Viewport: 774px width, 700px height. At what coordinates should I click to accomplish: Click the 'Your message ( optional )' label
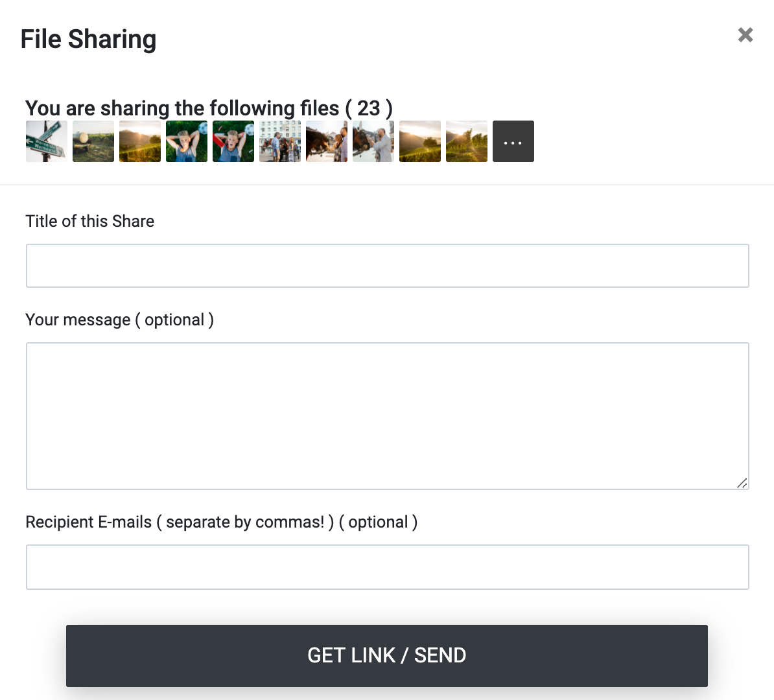click(x=120, y=320)
